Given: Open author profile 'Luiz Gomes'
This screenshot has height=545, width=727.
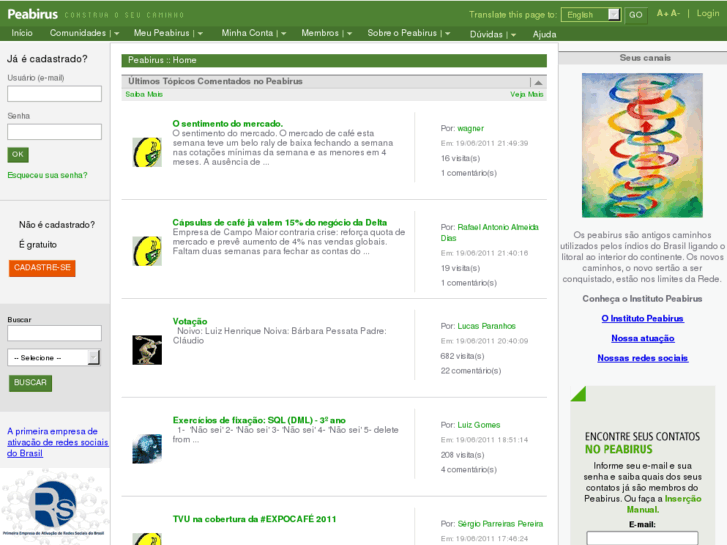Looking at the screenshot, I should click(x=478, y=424).
